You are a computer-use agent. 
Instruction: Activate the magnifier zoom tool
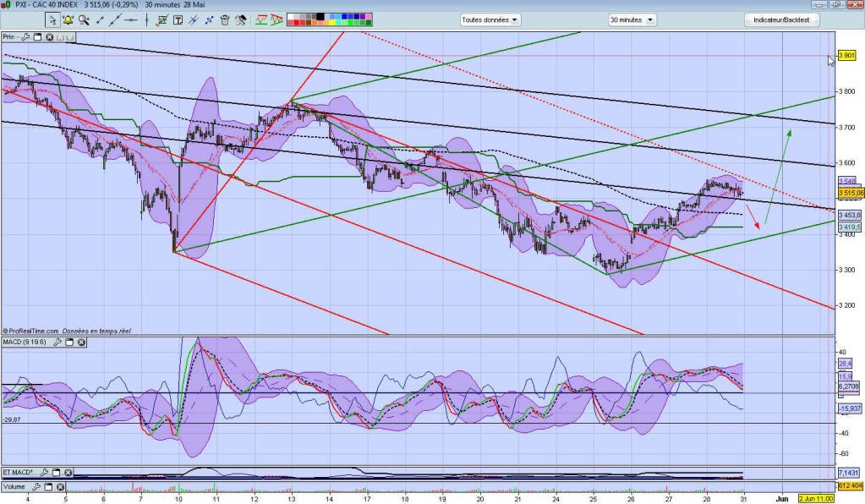85,19
